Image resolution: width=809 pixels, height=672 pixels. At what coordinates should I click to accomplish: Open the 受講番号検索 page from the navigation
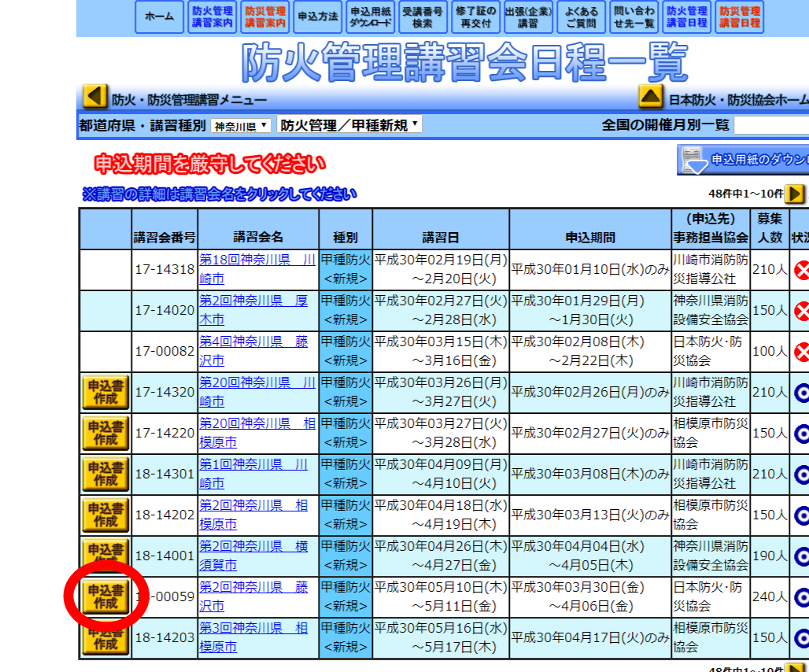click(x=423, y=17)
